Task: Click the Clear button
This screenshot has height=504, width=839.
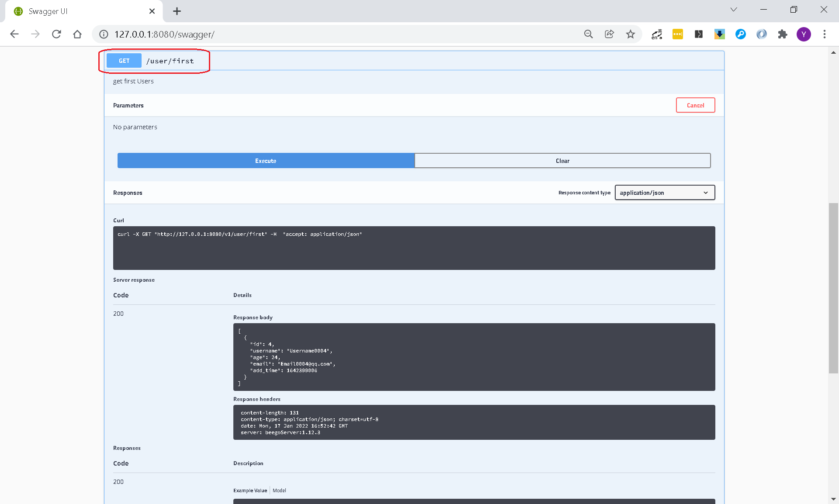Action: 562,161
